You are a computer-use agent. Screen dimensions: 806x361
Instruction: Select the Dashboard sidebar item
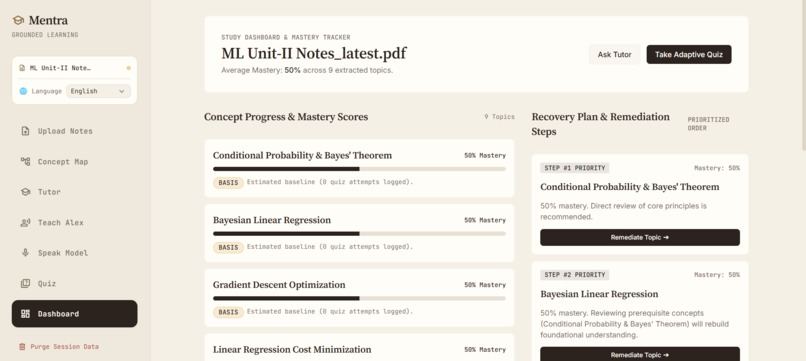(75, 314)
